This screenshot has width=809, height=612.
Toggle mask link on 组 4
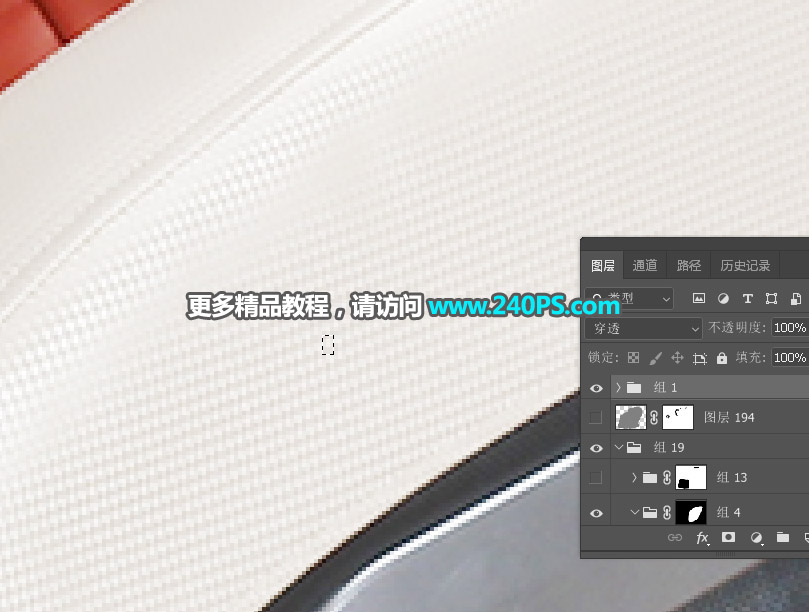point(667,512)
